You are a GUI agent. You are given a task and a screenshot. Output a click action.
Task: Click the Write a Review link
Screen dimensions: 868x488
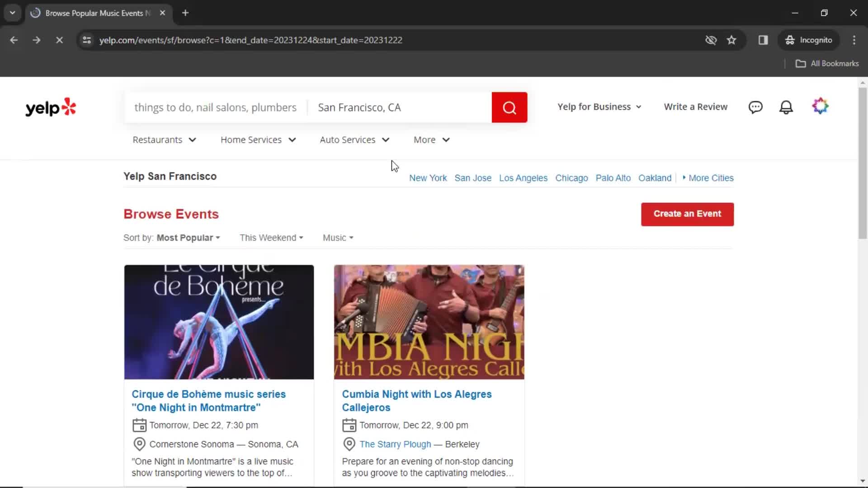695,107
